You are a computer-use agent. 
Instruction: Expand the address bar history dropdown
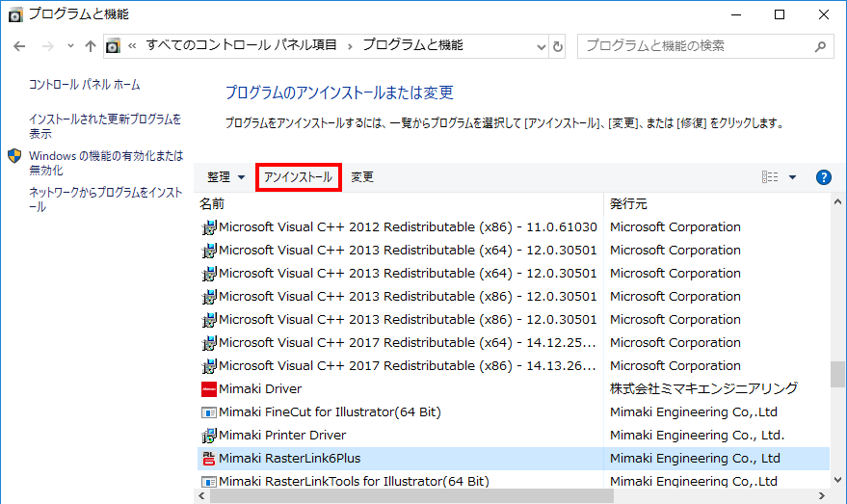542,46
